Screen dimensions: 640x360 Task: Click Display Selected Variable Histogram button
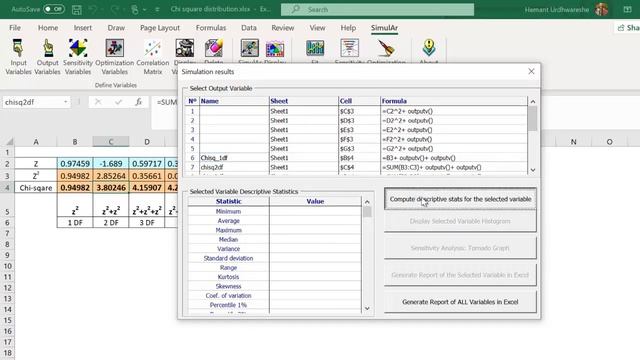point(460,221)
